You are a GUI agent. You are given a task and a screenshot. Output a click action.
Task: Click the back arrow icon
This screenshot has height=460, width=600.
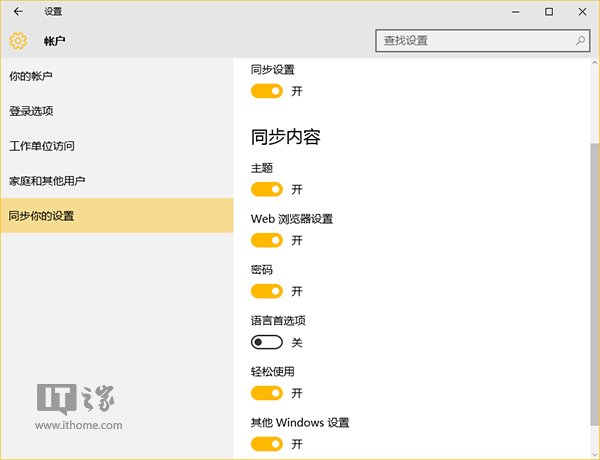pyautogui.click(x=18, y=12)
